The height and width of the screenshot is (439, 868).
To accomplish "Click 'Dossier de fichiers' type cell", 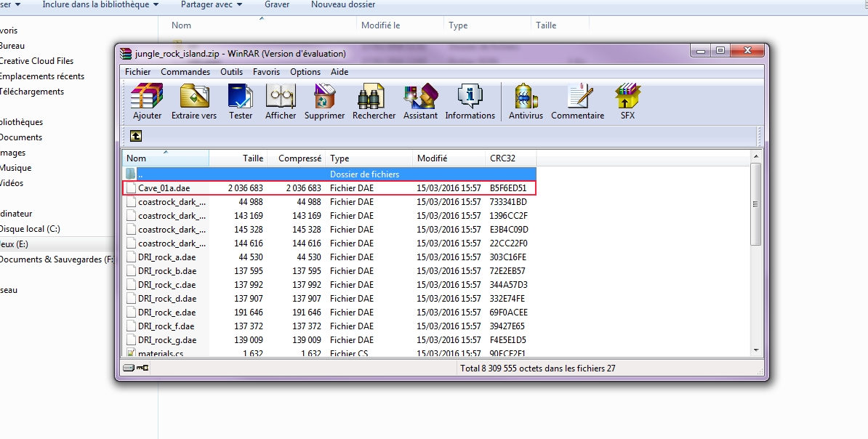I will pyautogui.click(x=365, y=174).
